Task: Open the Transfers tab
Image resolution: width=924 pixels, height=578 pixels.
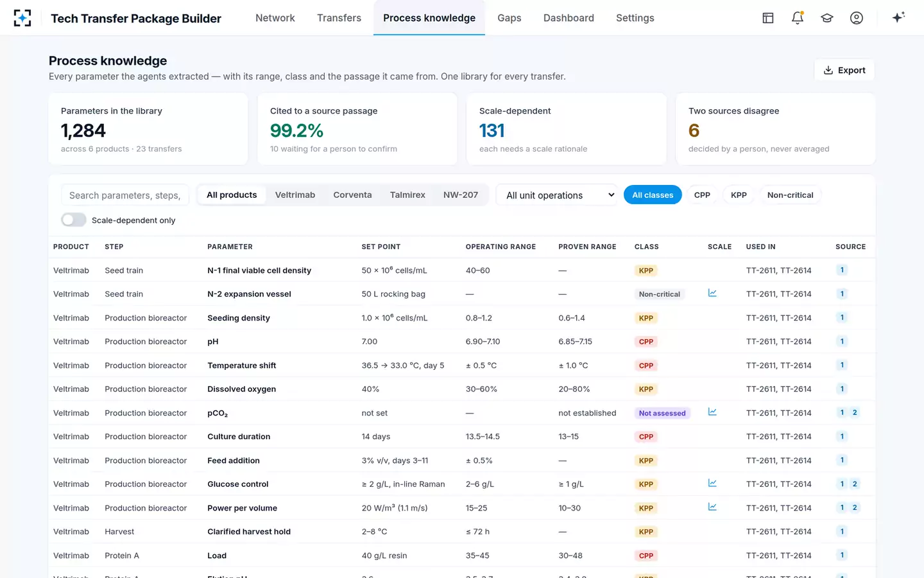Action: click(339, 18)
